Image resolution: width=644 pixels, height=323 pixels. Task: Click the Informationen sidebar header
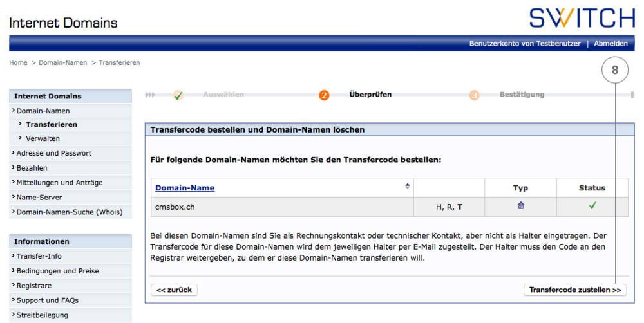(70, 241)
